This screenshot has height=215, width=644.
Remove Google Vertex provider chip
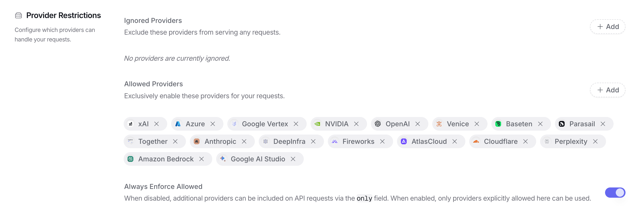[296, 124]
